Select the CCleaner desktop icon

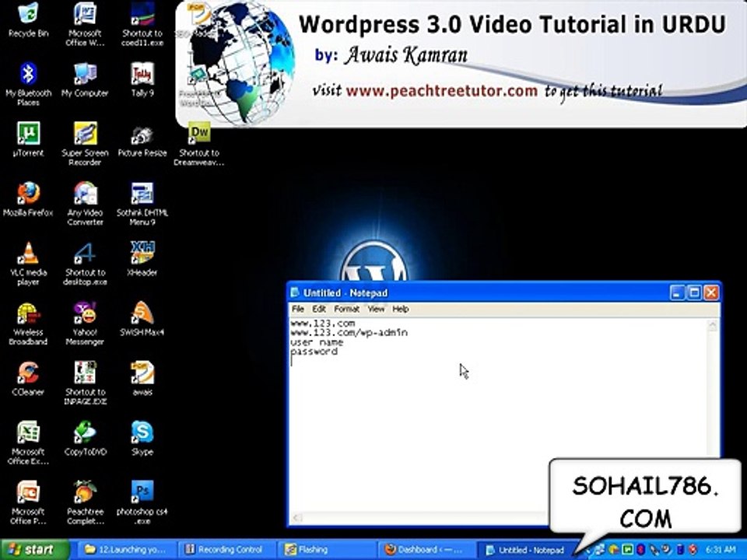(28, 378)
